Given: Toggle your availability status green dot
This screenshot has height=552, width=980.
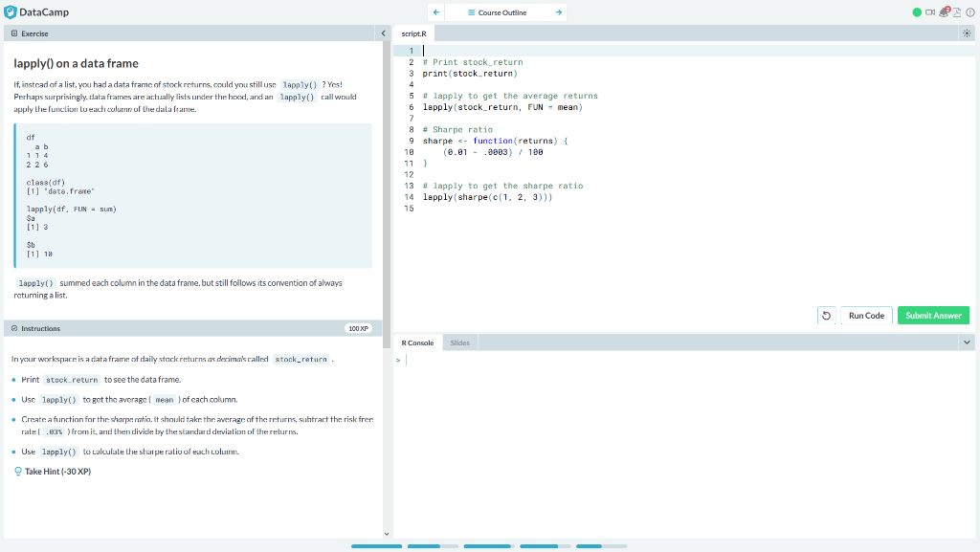Looking at the screenshot, I should (x=915, y=12).
